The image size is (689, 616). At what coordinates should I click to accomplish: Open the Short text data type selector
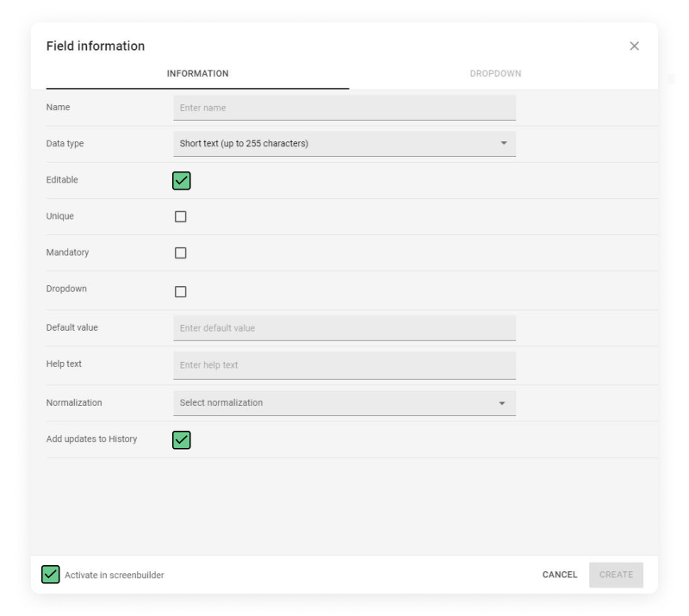point(344,144)
